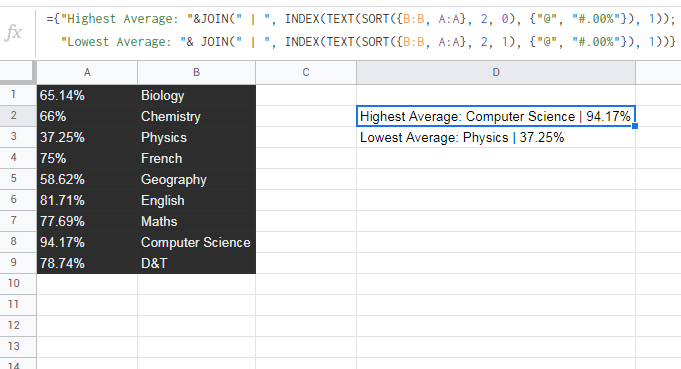
Task: Select column B header
Action: click(197, 72)
